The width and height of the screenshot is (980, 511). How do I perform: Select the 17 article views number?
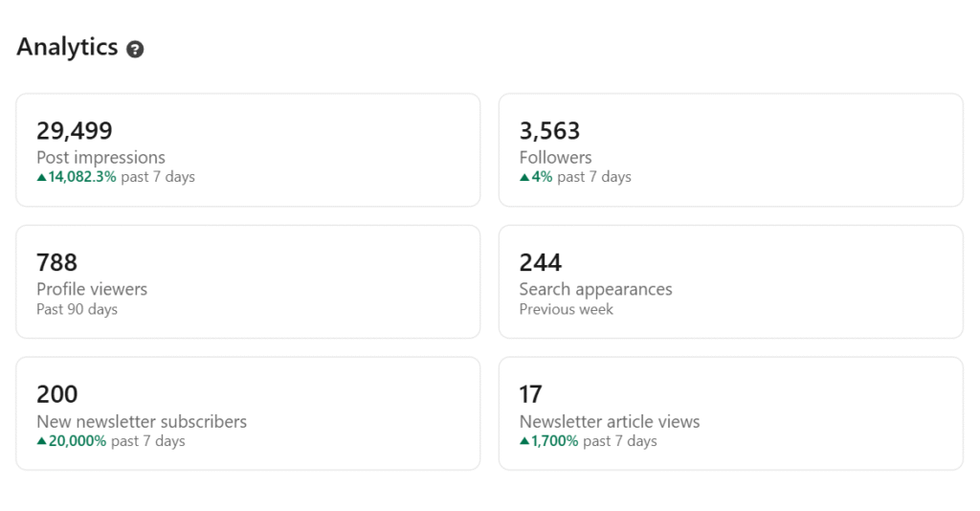(x=530, y=394)
